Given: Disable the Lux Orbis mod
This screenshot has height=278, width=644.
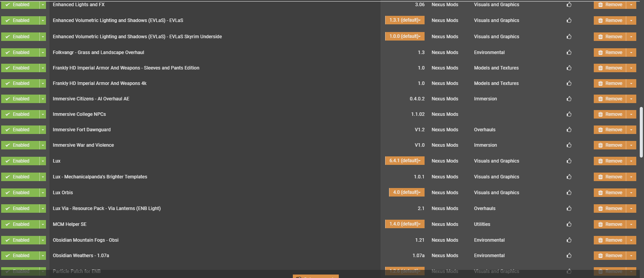Looking at the screenshot, I should [x=20, y=193].
